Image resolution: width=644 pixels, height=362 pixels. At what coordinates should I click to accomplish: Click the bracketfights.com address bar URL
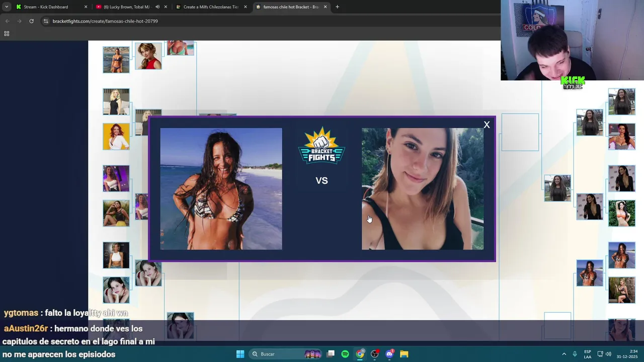[105, 21]
